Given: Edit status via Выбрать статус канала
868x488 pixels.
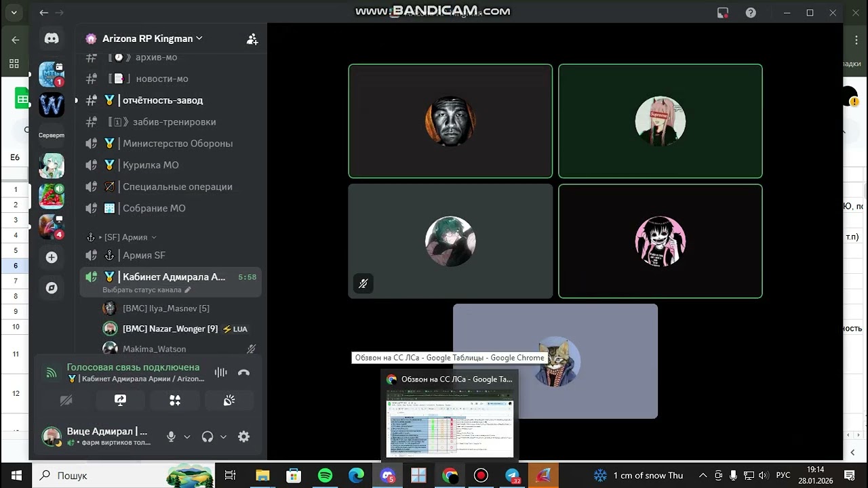Looking at the screenshot, I should 146,290.
